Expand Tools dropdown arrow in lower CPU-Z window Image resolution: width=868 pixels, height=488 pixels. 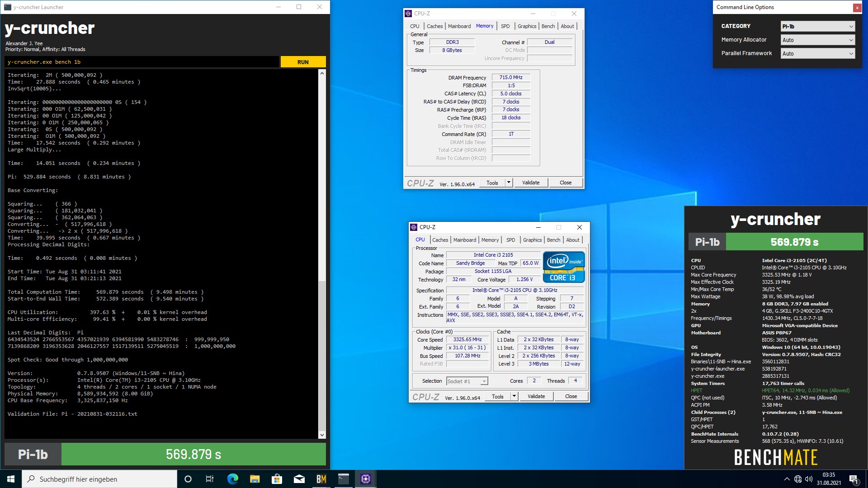pyautogui.click(x=514, y=396)
